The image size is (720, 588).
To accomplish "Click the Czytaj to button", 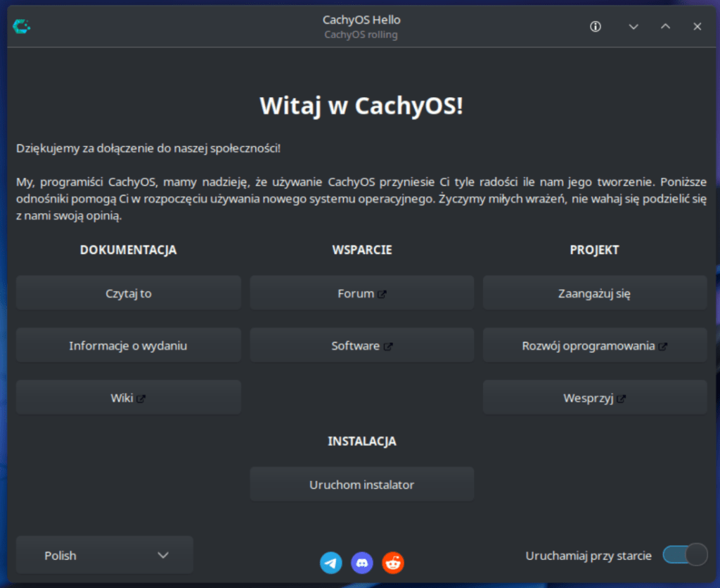I will 128,293.
